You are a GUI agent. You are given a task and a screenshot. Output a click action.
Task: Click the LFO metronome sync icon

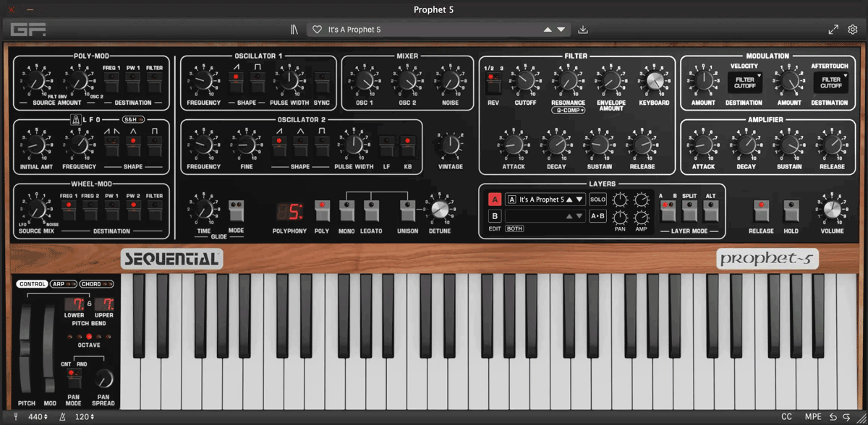point(75,119)
